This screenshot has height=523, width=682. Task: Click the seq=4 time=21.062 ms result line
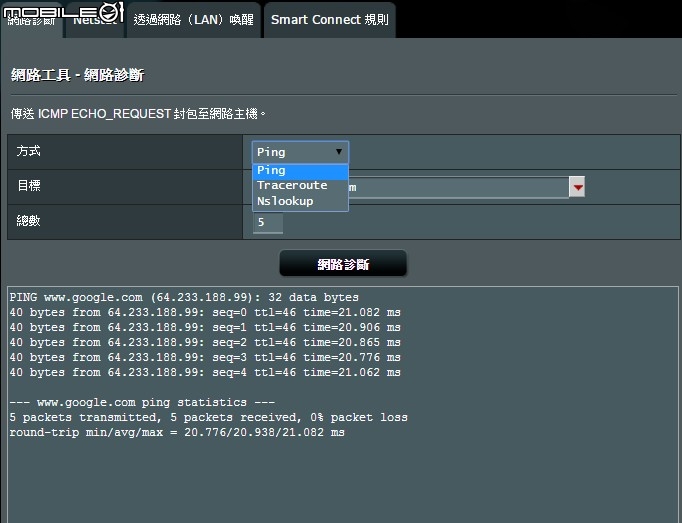coord(205,372)
